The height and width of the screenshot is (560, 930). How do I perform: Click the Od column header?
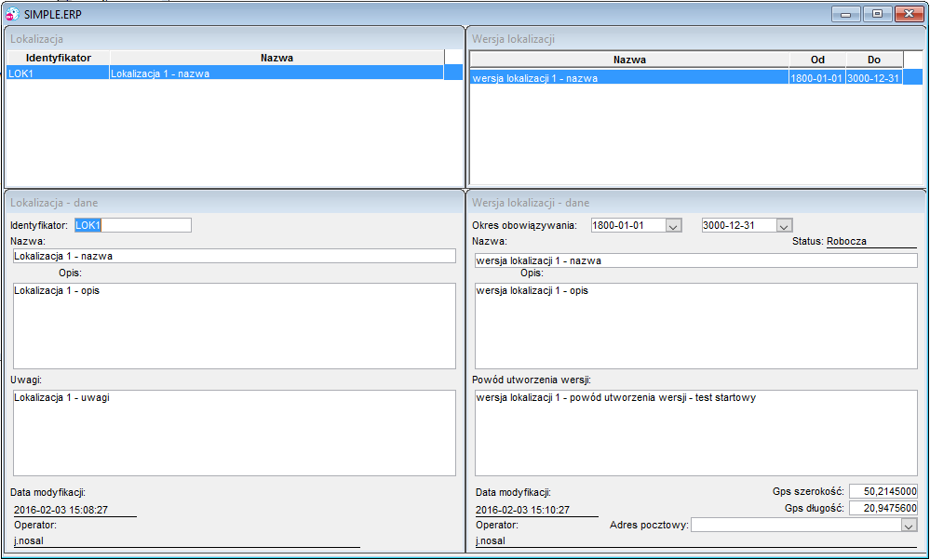coord(817,60)
